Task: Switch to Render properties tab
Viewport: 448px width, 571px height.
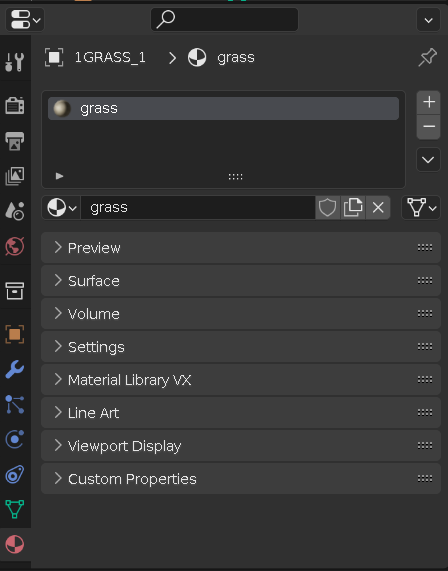Action: pyautogui.click(x=15, y=106)
